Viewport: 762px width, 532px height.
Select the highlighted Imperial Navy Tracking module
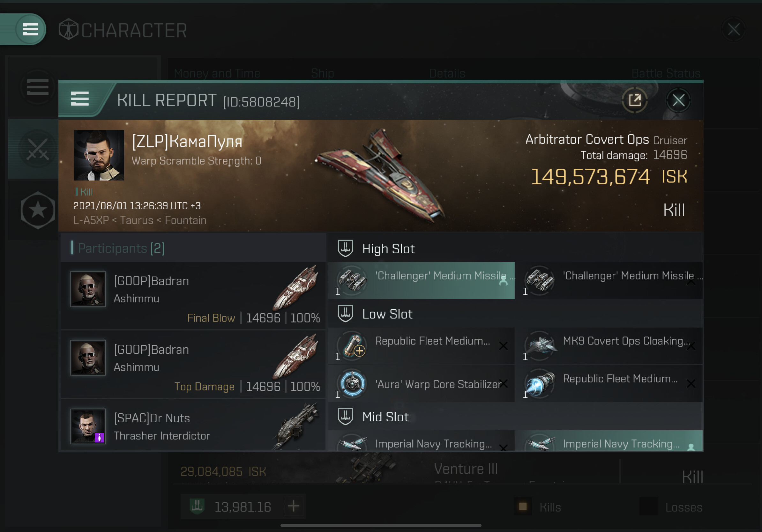click(611, 441)
